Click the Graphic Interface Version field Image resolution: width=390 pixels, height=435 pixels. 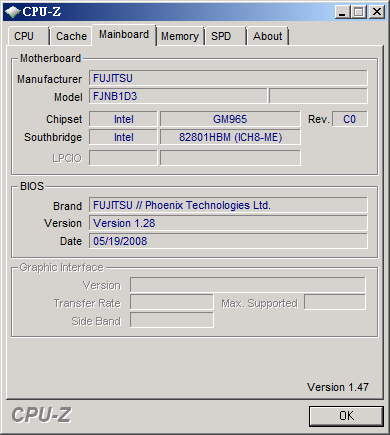point(248,285)
